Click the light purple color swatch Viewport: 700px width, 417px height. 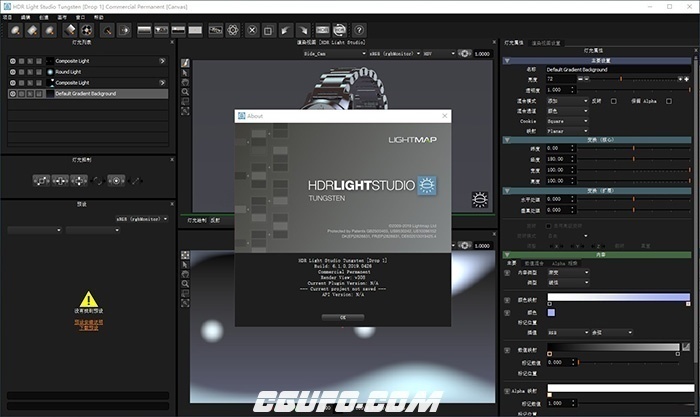click(548, 313)
